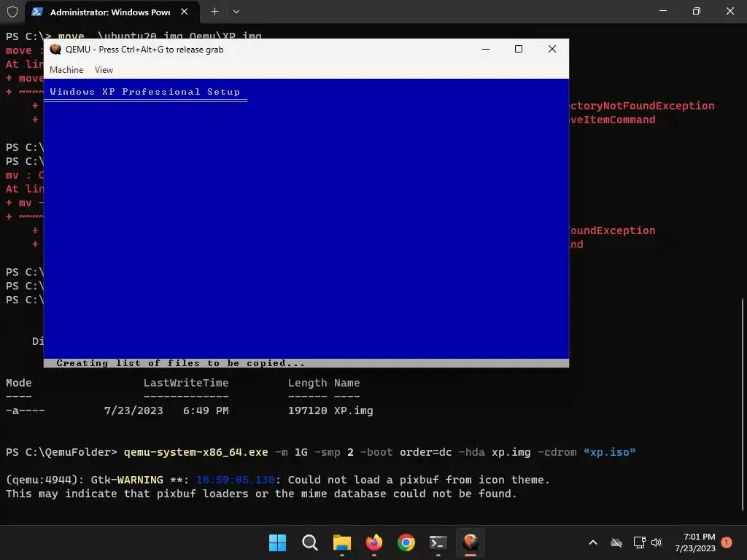Image resolution: width=747 pixels, height=560 pixels.
Task: Click the administrator shield icon
Action: [12, 12]
